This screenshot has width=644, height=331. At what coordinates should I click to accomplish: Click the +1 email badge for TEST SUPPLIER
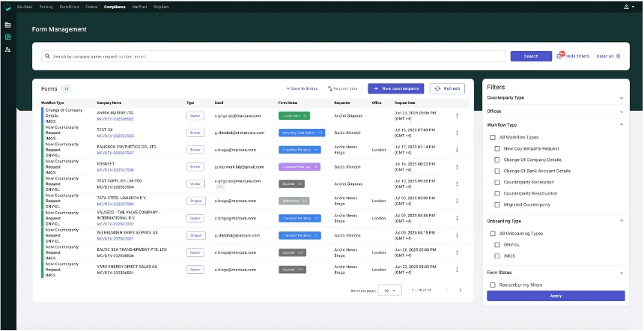point(220,187)
